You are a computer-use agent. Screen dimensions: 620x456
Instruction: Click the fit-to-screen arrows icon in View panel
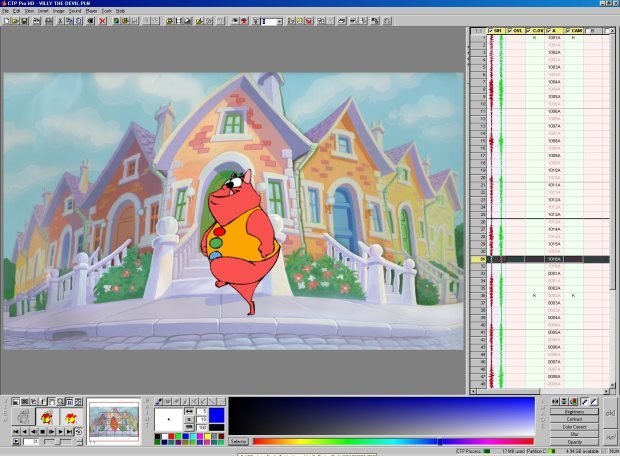[78, 401]
